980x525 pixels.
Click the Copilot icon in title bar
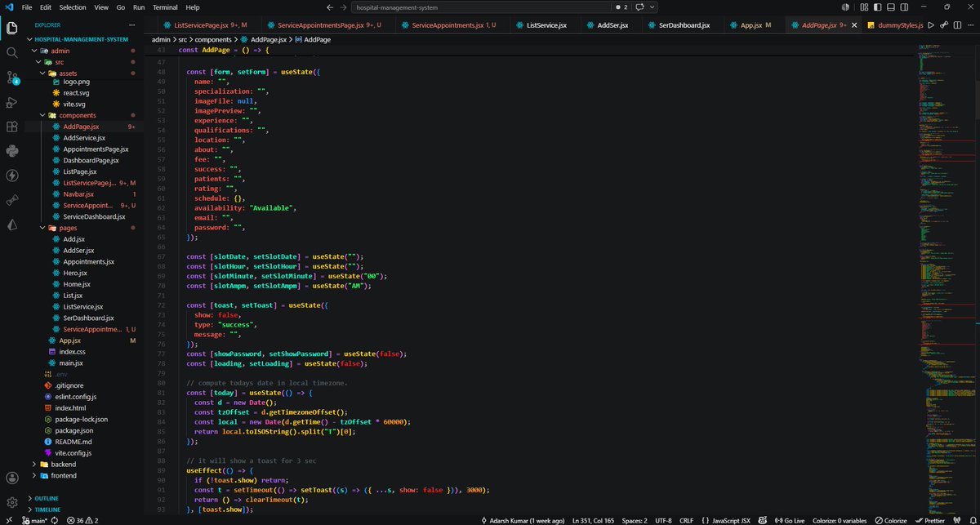pyautogui.click(x=641, y=7)
